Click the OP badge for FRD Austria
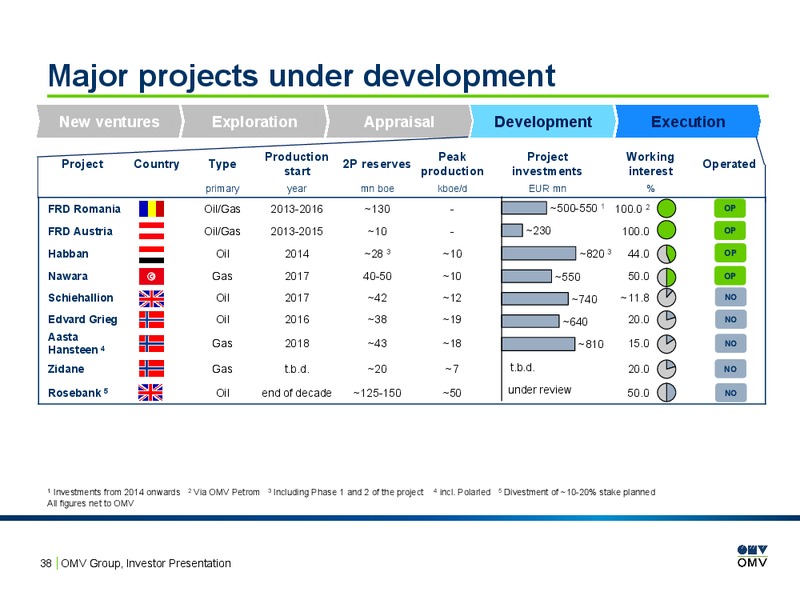This screenshot has height=600, width=800. click(730, 231)
